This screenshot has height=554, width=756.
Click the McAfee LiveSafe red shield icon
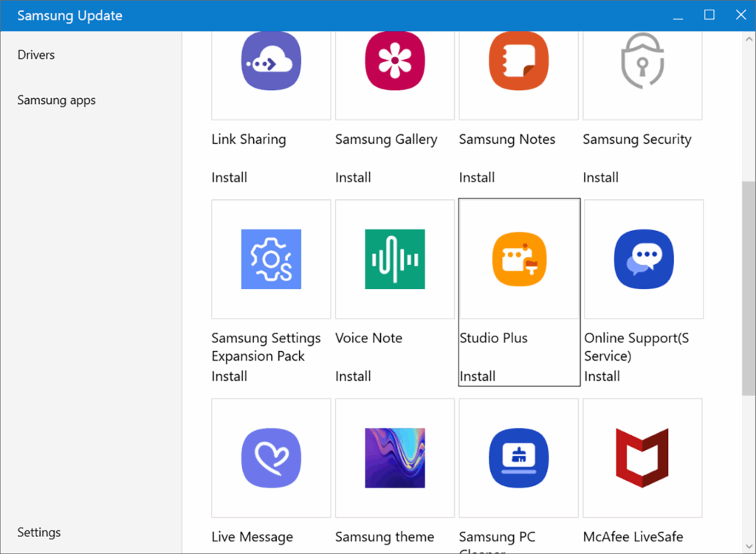pyautogui.click(x=642, y=457)
